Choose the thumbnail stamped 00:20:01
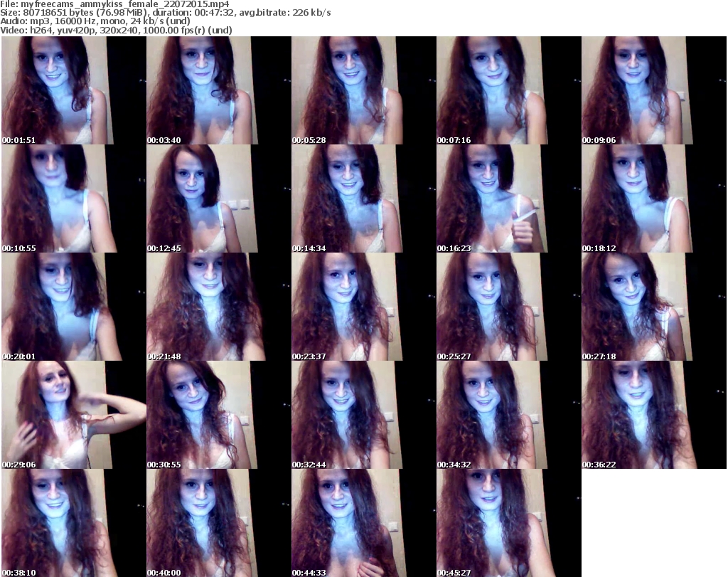Image resolution: width=728 pixels, height=577 pixels. tap(74, 307)
